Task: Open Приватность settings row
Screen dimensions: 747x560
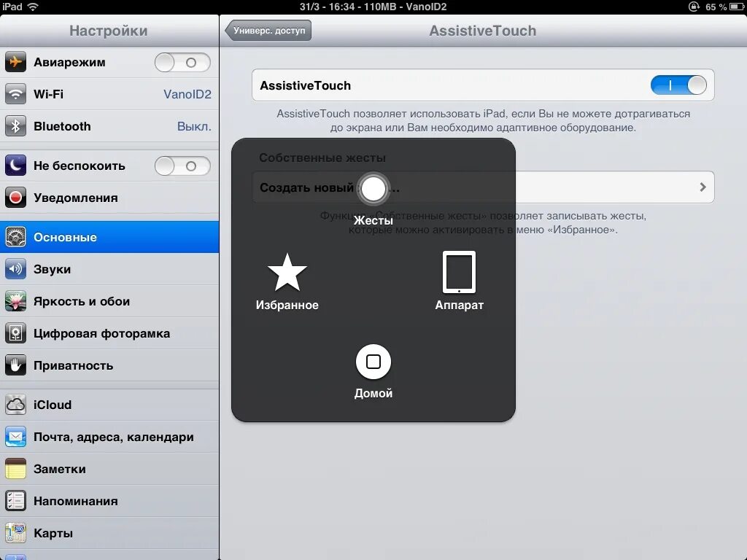Action: pos(109,365)
